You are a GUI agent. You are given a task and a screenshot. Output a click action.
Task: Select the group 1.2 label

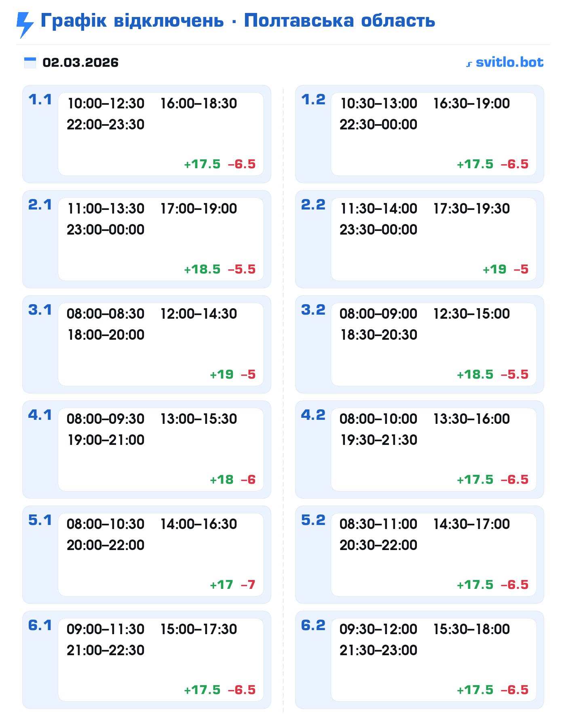313,99
